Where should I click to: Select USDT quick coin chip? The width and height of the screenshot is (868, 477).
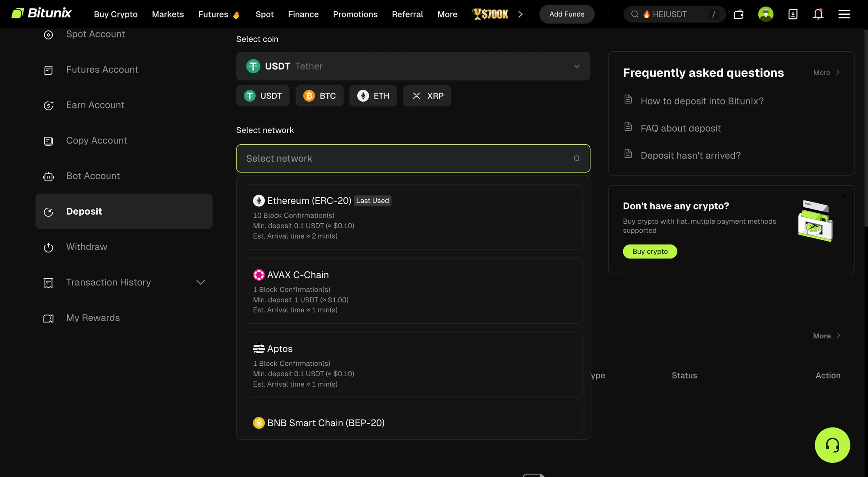[263, 96]
